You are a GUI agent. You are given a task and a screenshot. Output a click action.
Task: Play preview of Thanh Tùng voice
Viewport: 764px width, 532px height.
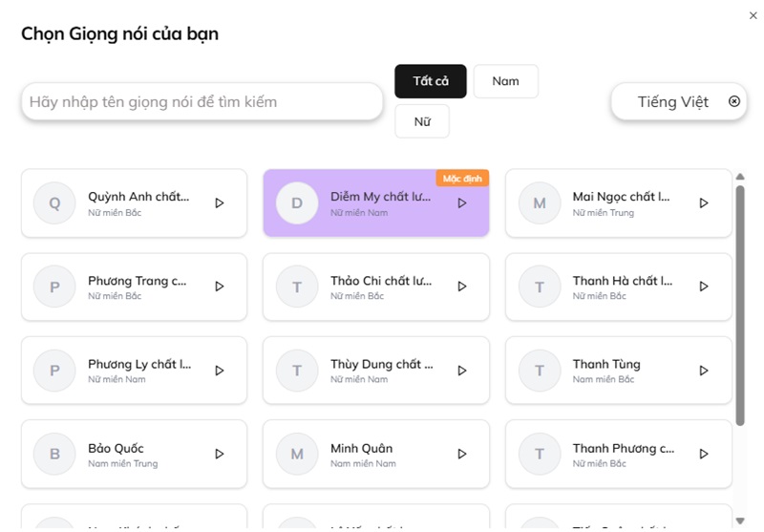click(x=704, y=371)
